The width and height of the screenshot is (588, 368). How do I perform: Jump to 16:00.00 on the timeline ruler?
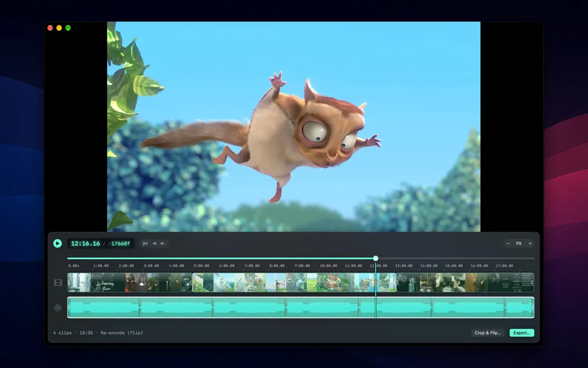pyautogui.click(x=479, y=265)
